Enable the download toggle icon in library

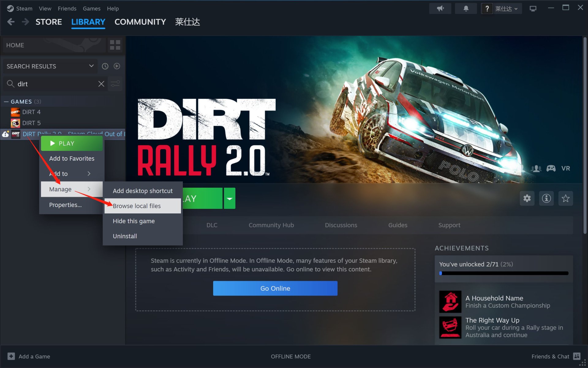click(118, 66)
